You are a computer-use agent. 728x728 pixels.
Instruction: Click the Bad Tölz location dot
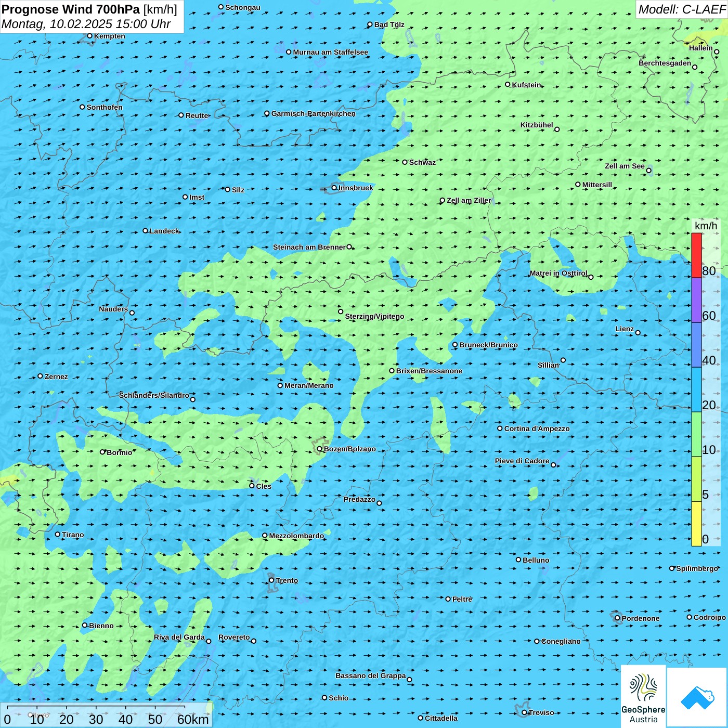pyautogui.click(x=370, y=24)
